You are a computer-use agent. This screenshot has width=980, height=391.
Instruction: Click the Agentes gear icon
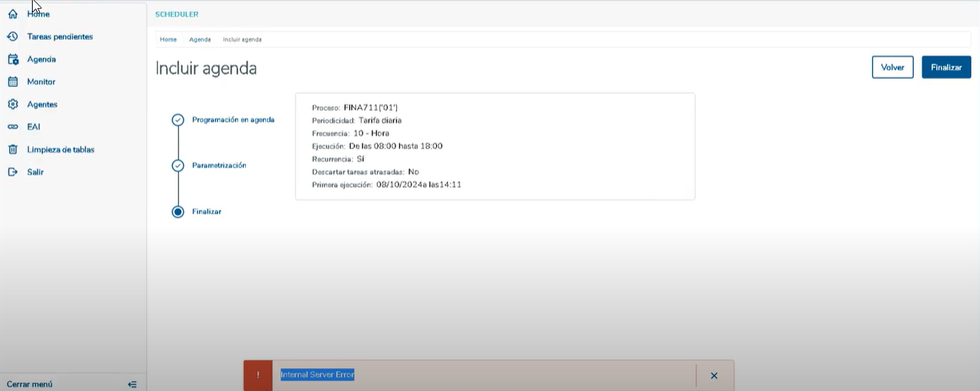[13, 105]
